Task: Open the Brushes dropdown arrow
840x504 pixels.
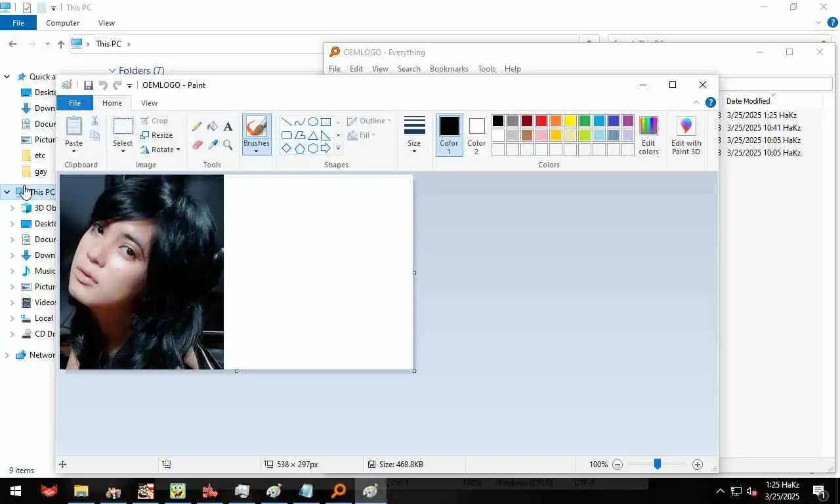Action: [x=256, y=152]
